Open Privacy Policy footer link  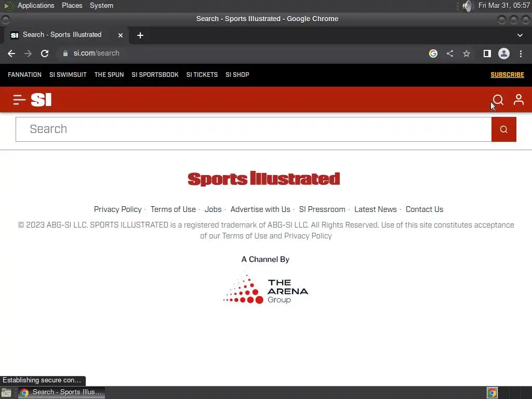tap(118, 209)
